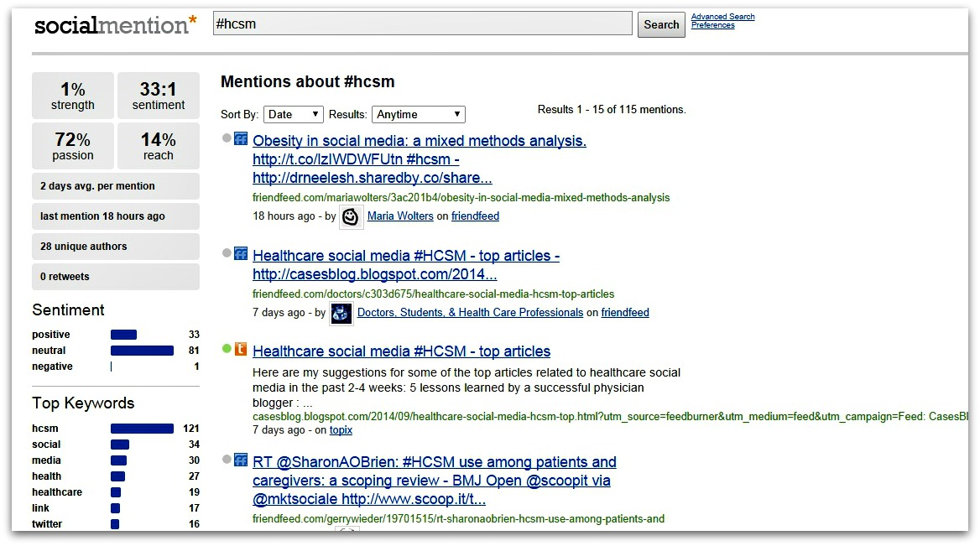The width and height of the screenshot is (980, 546).
Task: Click '0 retweets' text
Action: 65,276
